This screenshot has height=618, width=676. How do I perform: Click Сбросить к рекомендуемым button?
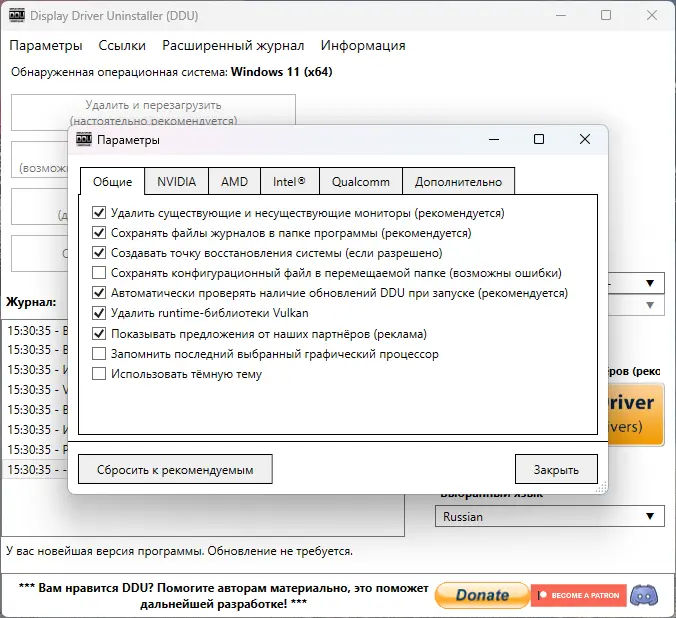coord(175,469)
